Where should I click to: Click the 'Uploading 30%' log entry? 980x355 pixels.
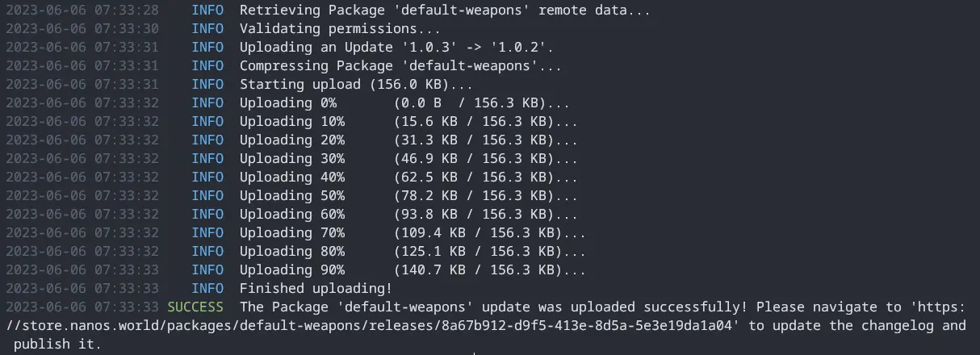tap(408, 159)
